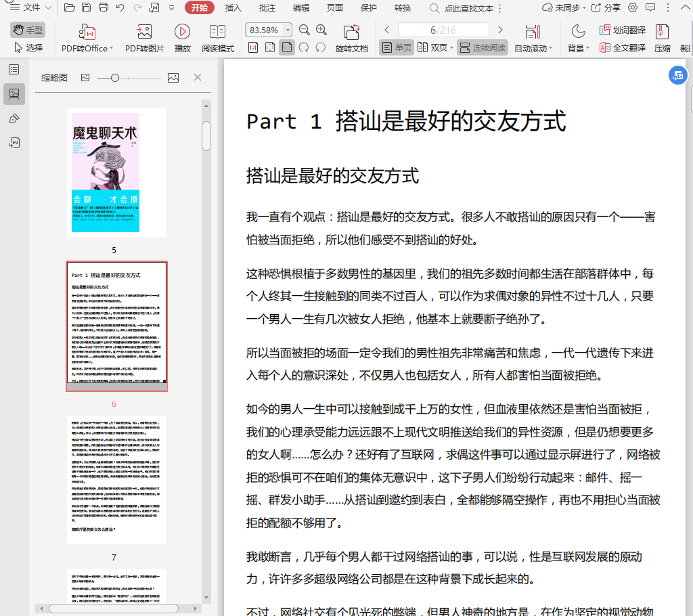Image resolution: width=693 pixels, height=616 pixels.
Task: Toggle 连续阅读 continuous reading mode
Action: [483, 48]
